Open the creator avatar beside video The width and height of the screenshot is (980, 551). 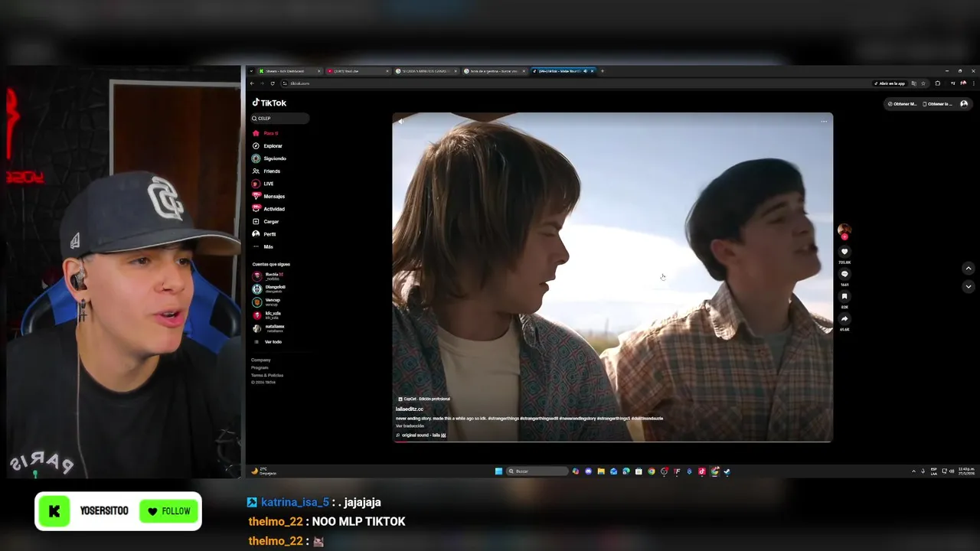[844, 229]
